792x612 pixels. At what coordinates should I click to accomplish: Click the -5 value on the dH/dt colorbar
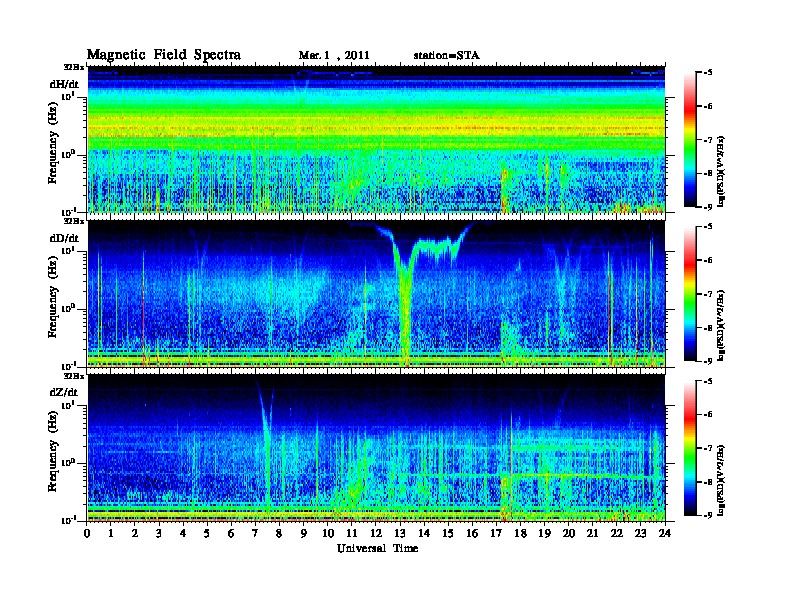coord(708,73)
